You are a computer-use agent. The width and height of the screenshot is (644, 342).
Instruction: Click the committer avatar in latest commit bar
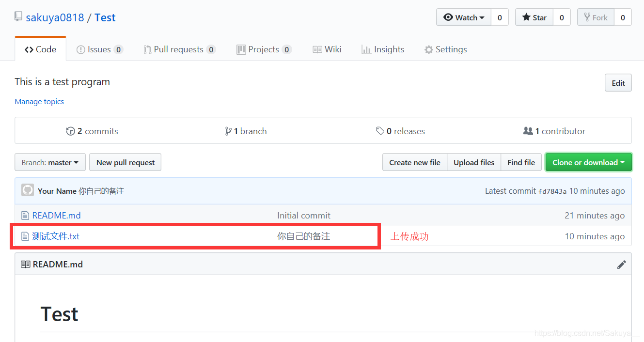click(28, 190)
